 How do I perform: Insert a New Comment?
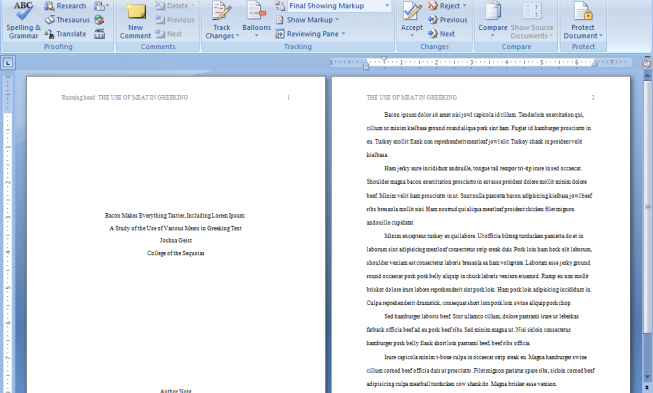pyautogui.click(x=135, y=21)
